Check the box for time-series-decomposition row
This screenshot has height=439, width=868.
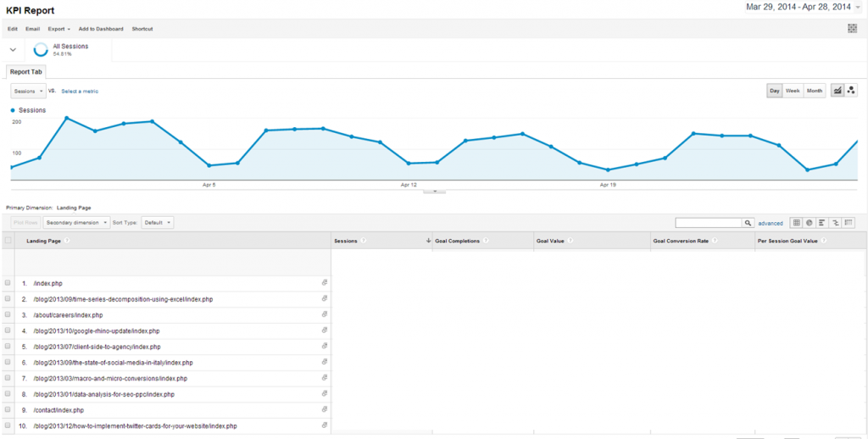pos(8,299)
